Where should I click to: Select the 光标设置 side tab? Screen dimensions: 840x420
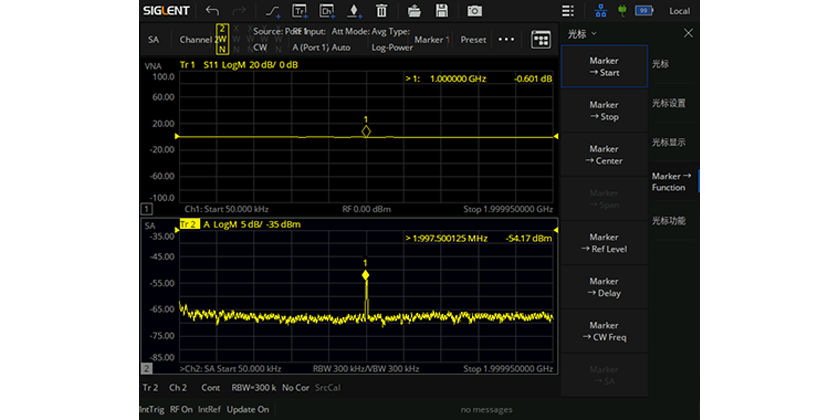[x=668, y=103]
